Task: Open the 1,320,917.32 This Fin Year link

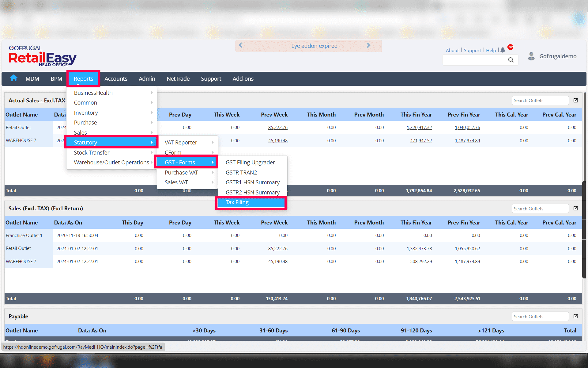Action: [419, 128]
